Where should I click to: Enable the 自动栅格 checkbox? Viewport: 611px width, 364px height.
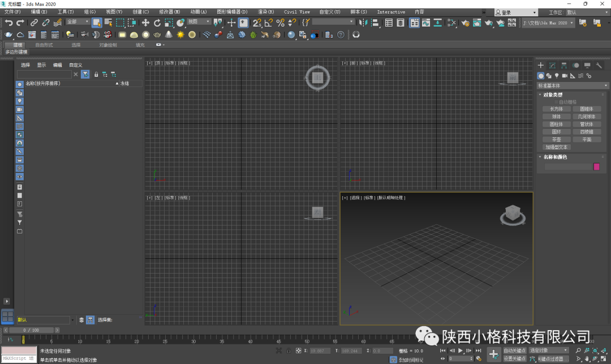tap(556, 102)
